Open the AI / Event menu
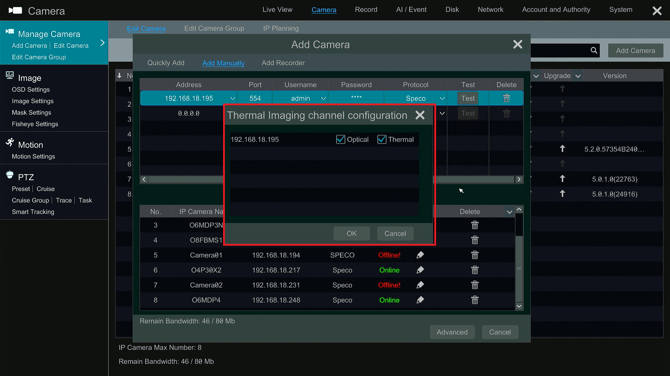Screen dimensions: 670x376 (411, 9)
